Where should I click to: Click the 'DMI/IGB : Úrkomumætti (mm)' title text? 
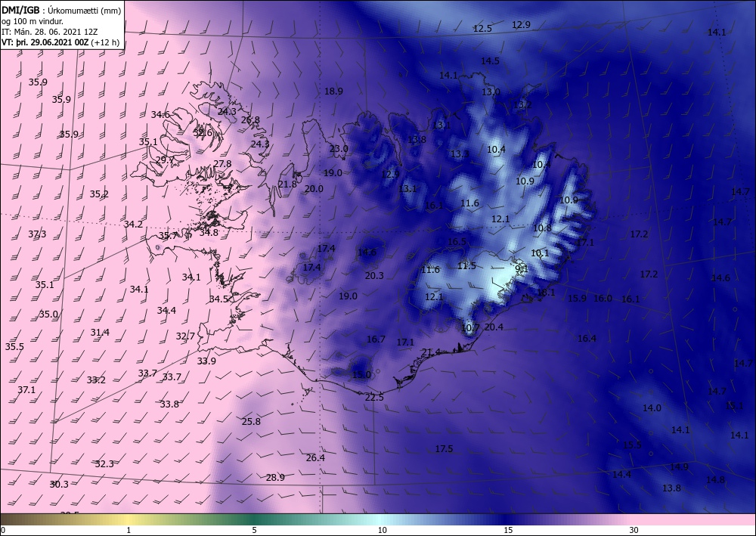click(x=61, y=9)
